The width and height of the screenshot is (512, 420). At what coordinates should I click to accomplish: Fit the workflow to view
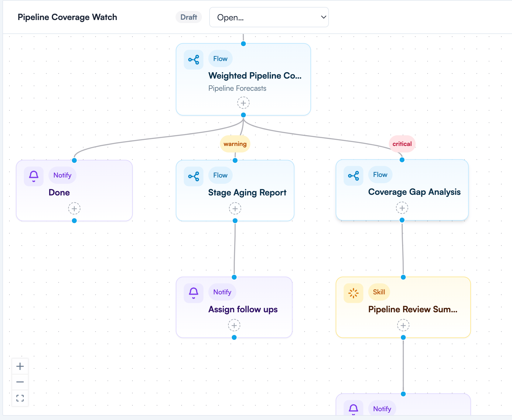pos(20,398)
